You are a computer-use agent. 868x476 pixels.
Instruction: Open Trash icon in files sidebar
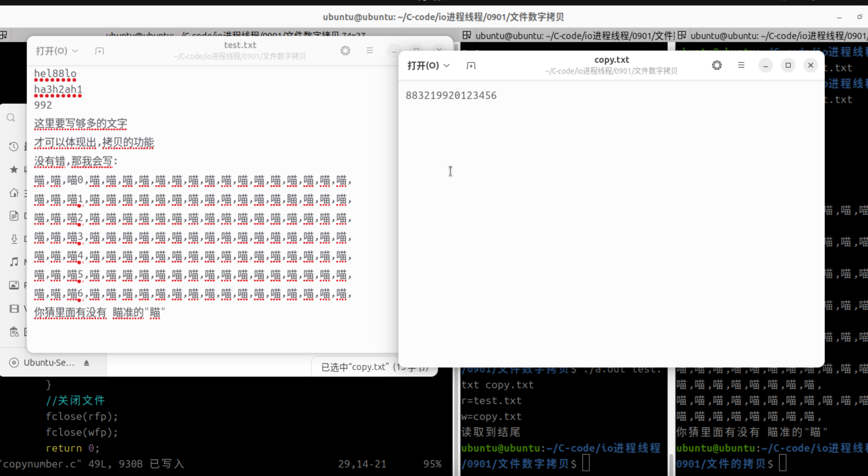[x=13, y=332]
